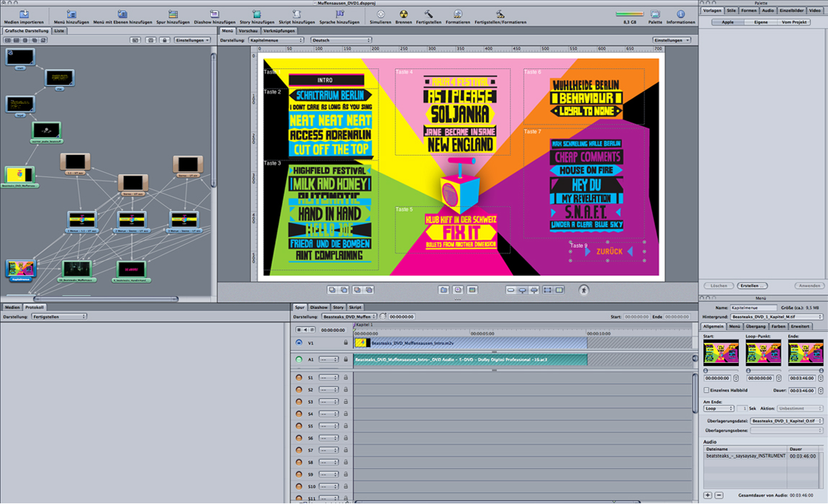Viewport: 828px width, 504px height.
Task: Select the Beasteaks_DVD_Muffensausen_Intro.m2v video clip
Action: [x=470, y=343]
